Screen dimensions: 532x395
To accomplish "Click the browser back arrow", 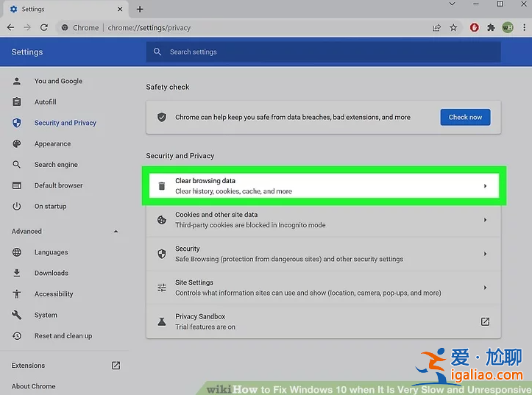I will click(x=10, y=27).
